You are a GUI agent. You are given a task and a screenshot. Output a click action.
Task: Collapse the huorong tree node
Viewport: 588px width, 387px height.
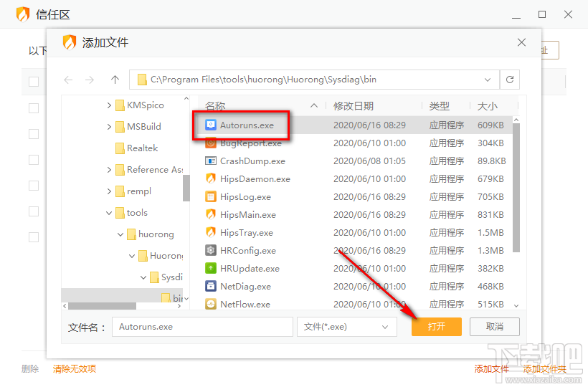pyautogui.click(x=120, y=234)
